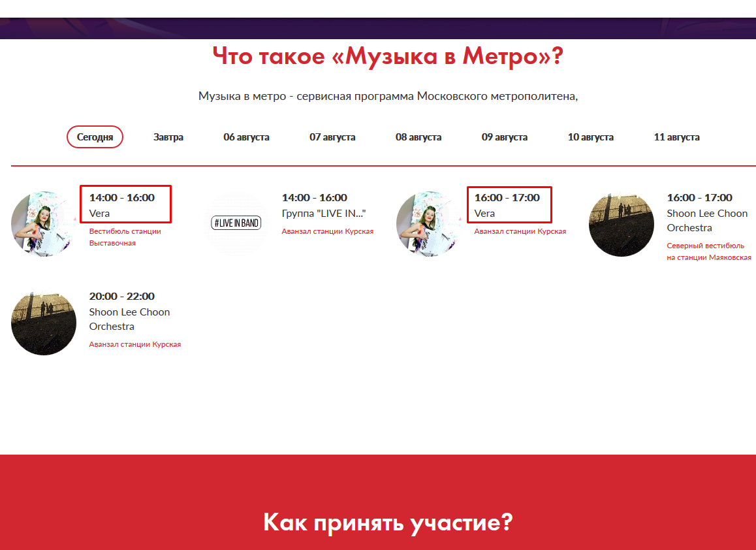Open the 11 августа tab

point(676,137)
